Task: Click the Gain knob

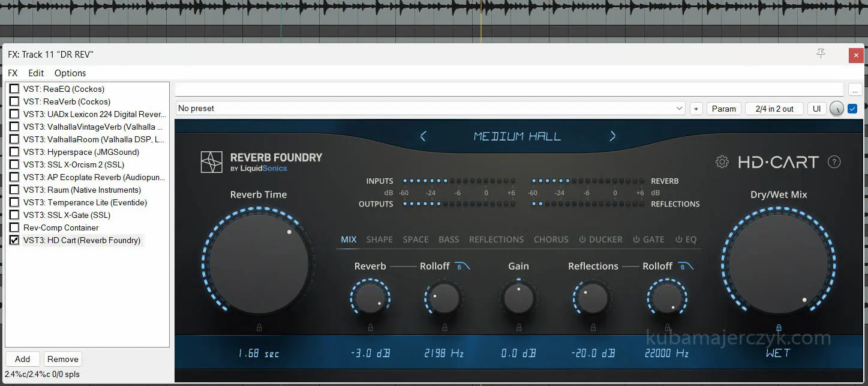Action: [518, 298]
